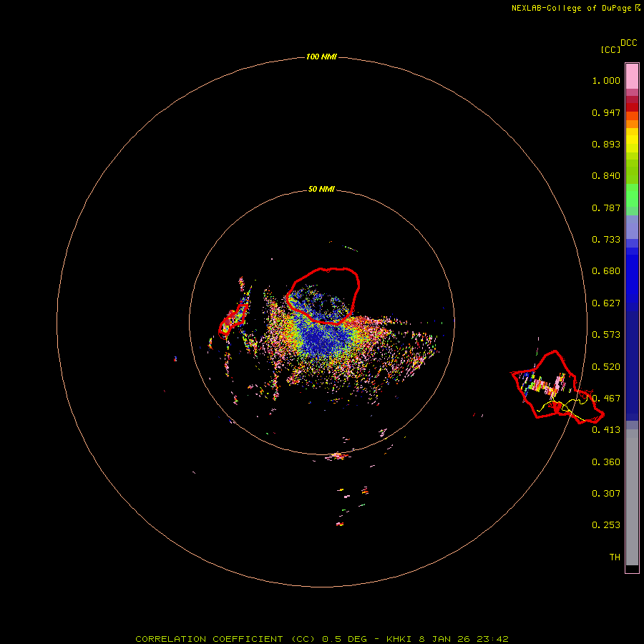Click the 0.573 scale value
Viewport: 644px width, 644px height.
point(606,335)
